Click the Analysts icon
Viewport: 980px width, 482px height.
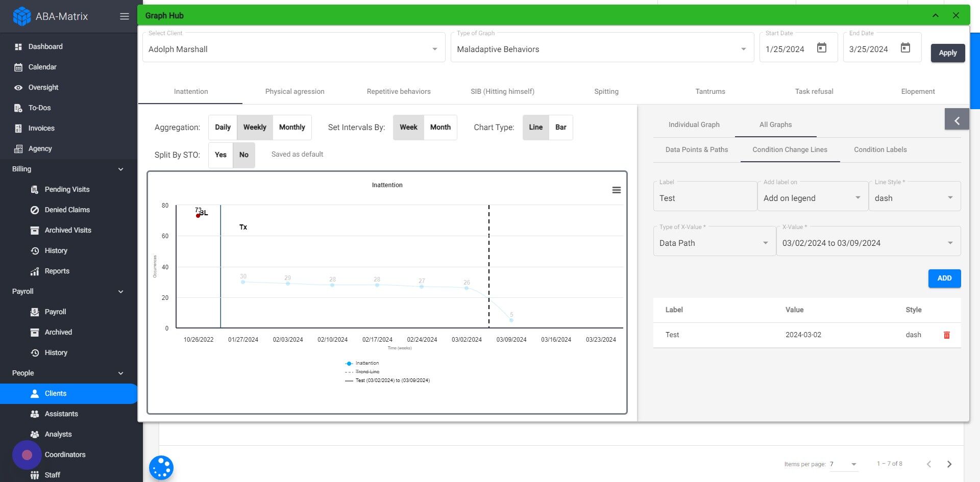35,434
